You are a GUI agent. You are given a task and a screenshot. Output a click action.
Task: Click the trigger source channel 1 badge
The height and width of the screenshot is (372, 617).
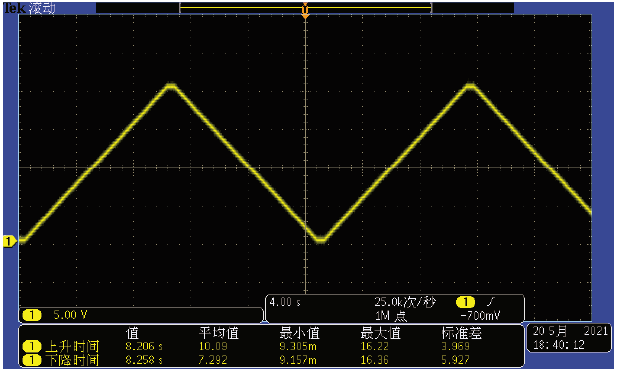(x=466, y=302)
